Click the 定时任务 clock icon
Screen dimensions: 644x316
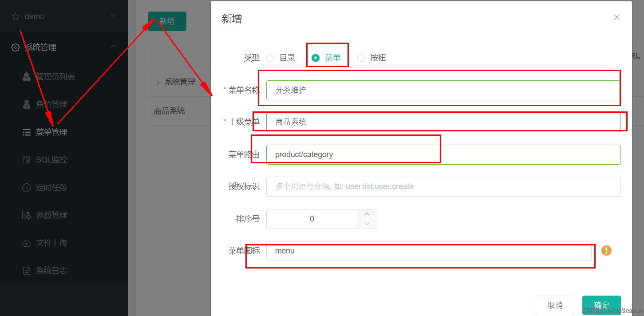point(27,188)
